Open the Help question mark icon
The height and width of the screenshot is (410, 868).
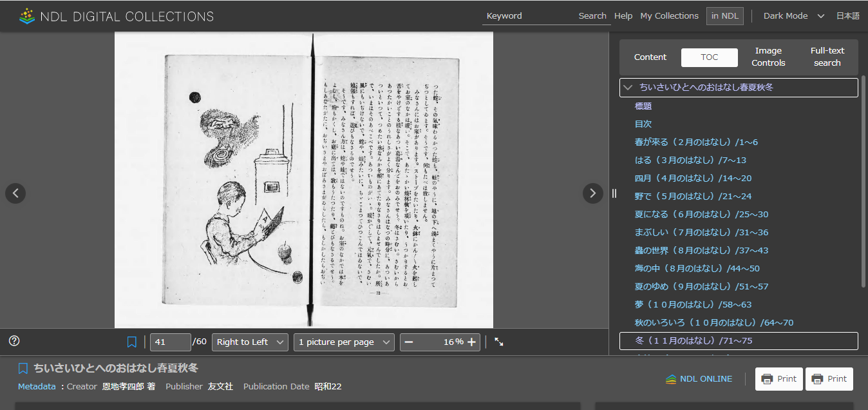click(14, 340)
